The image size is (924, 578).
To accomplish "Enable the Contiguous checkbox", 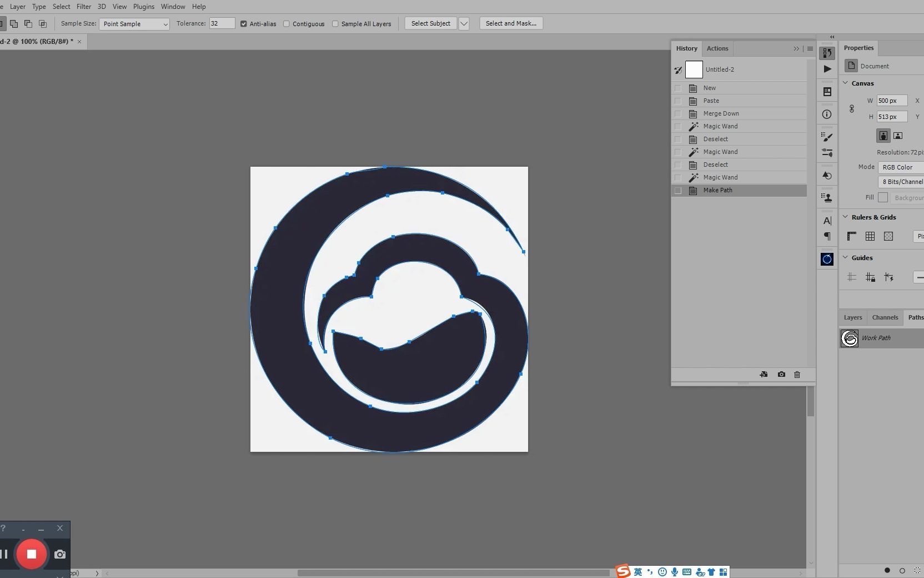I will (287, 24).
